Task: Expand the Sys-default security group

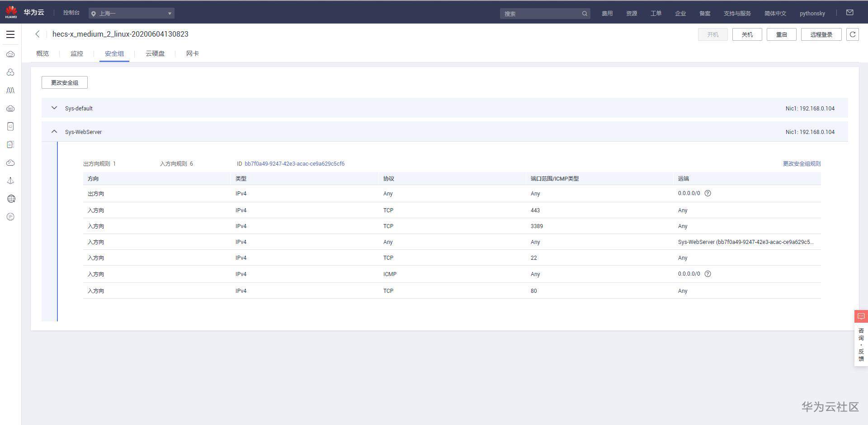Action: (54, 108)
